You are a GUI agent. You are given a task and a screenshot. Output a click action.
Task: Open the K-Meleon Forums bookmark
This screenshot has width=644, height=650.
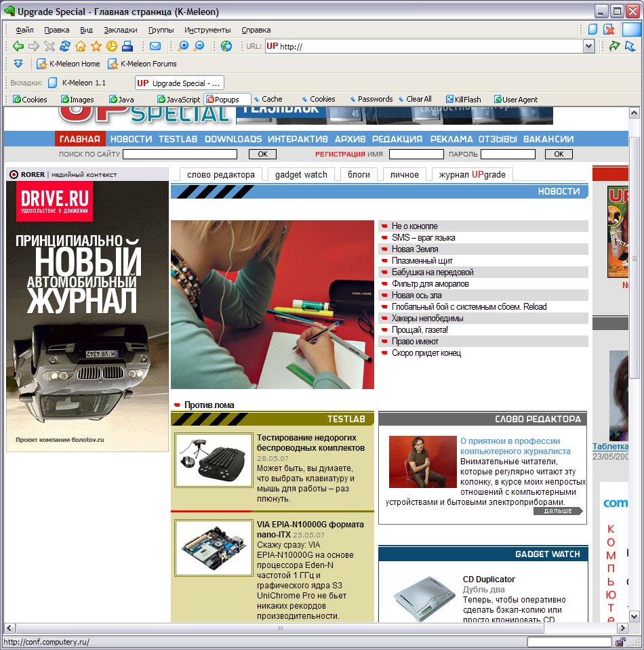coord(142,64)
